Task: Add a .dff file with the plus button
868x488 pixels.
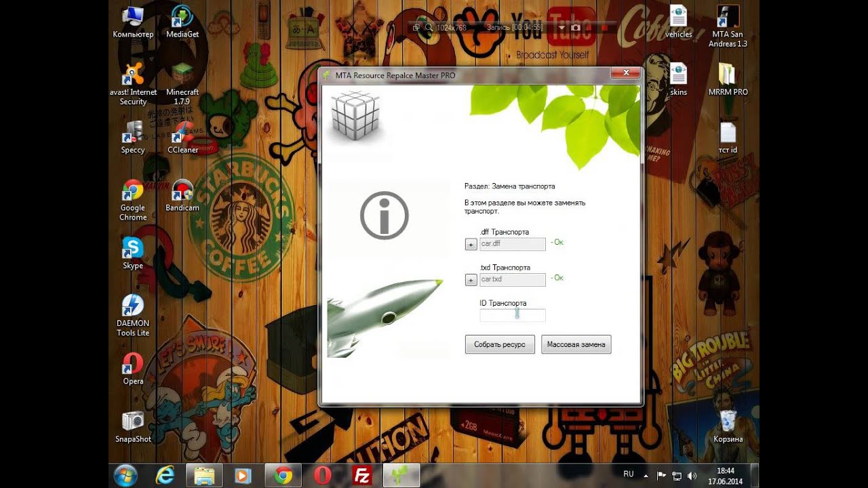Action: point(471,245)
